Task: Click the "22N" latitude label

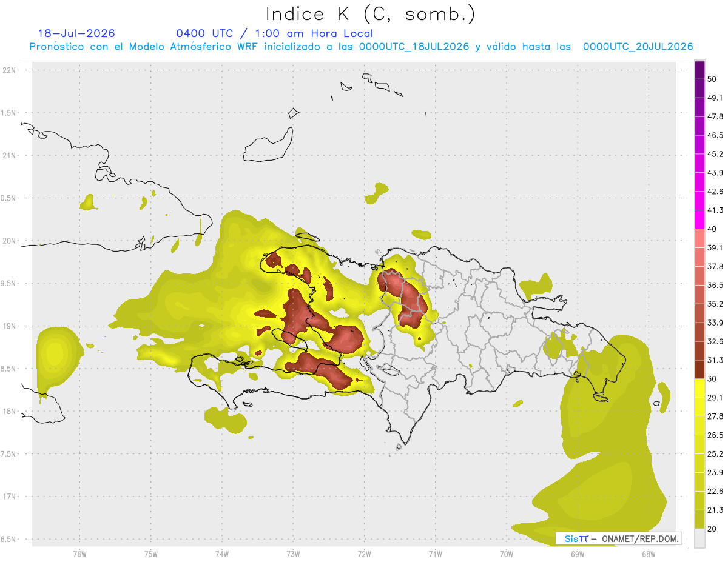Action: pyautogui.click(x=10, y=70)
